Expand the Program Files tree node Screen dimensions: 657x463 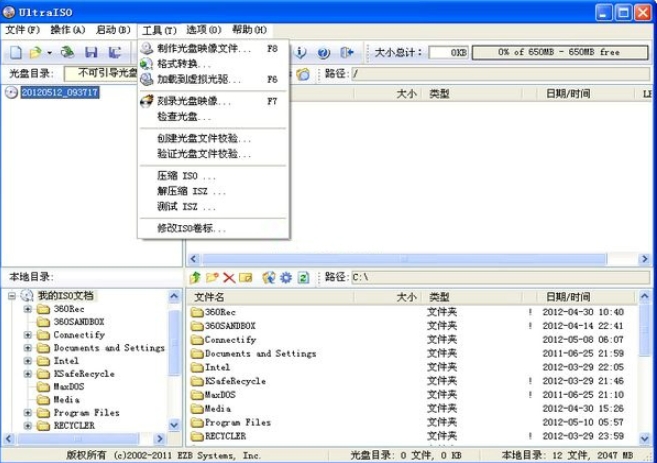coord(28,413)
